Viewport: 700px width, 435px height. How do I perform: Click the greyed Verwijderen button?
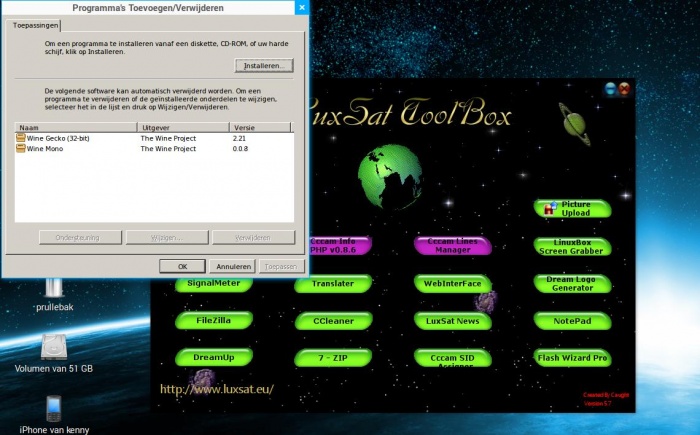pos(253,238)
